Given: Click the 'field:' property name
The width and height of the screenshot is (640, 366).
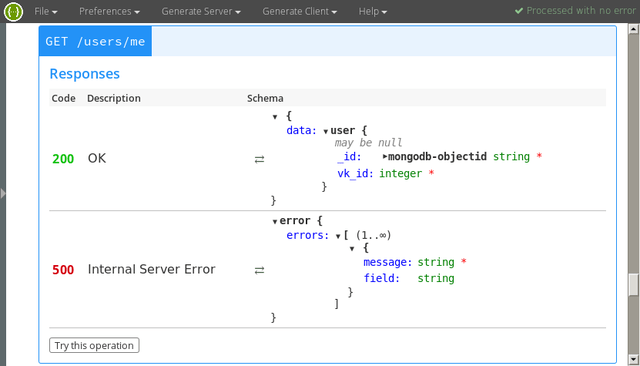Looking at the screenshot, I should tap(381, 278).
